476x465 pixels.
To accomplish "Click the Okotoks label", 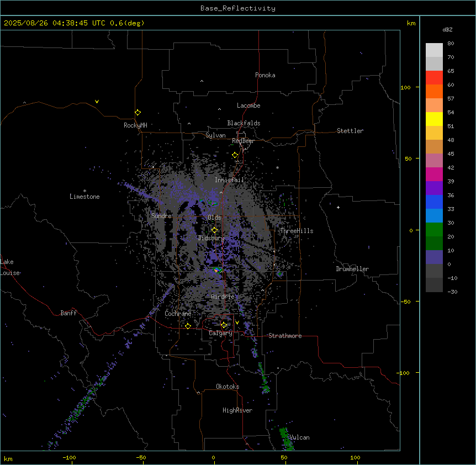I will coord(228,387).
